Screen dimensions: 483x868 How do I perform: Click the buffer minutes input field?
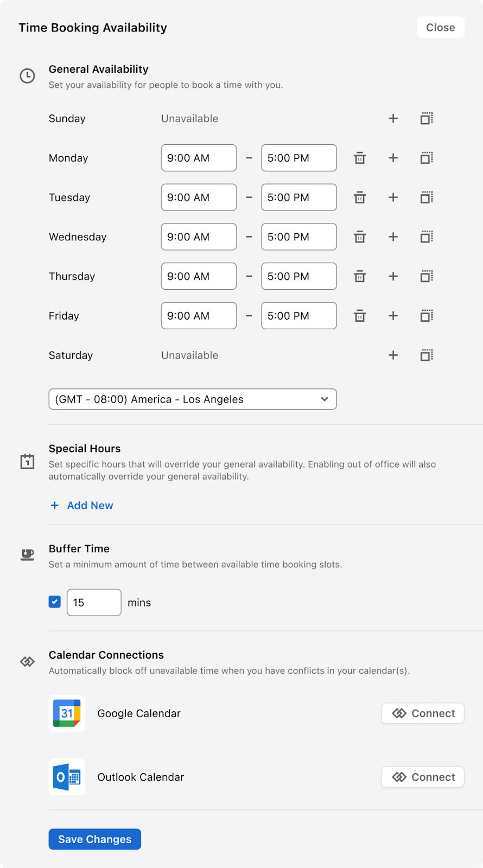pyautogui.click(x=94, y=602)
